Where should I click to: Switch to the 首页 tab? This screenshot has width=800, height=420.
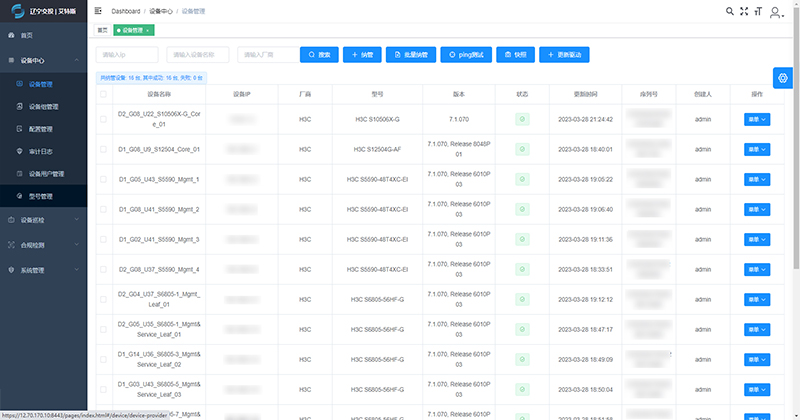click(x=102, y=31)
